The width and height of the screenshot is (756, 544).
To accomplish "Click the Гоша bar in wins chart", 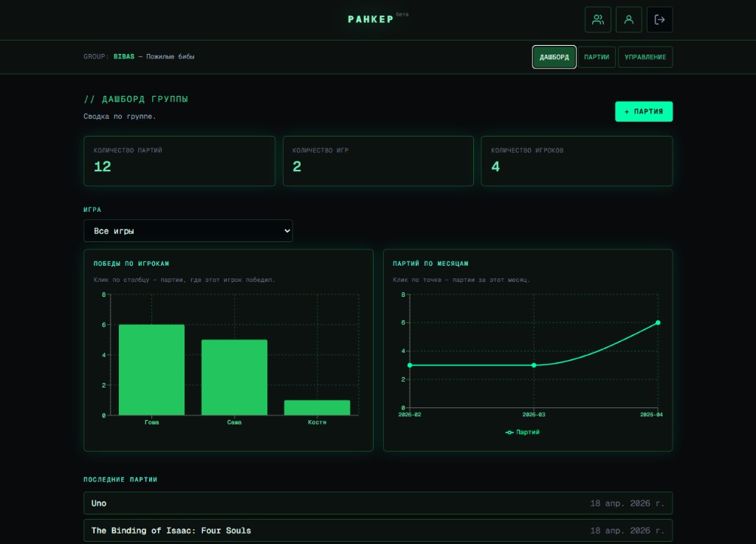I will (x=151, y=370).
